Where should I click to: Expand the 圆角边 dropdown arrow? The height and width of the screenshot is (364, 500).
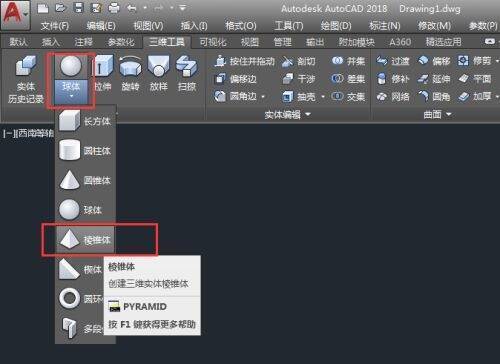tap(263, 97)
